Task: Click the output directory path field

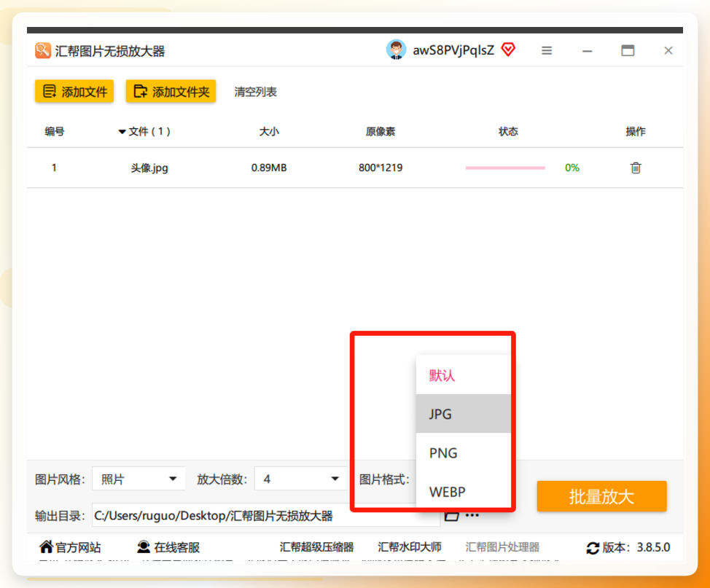Action: coord(266,515)
